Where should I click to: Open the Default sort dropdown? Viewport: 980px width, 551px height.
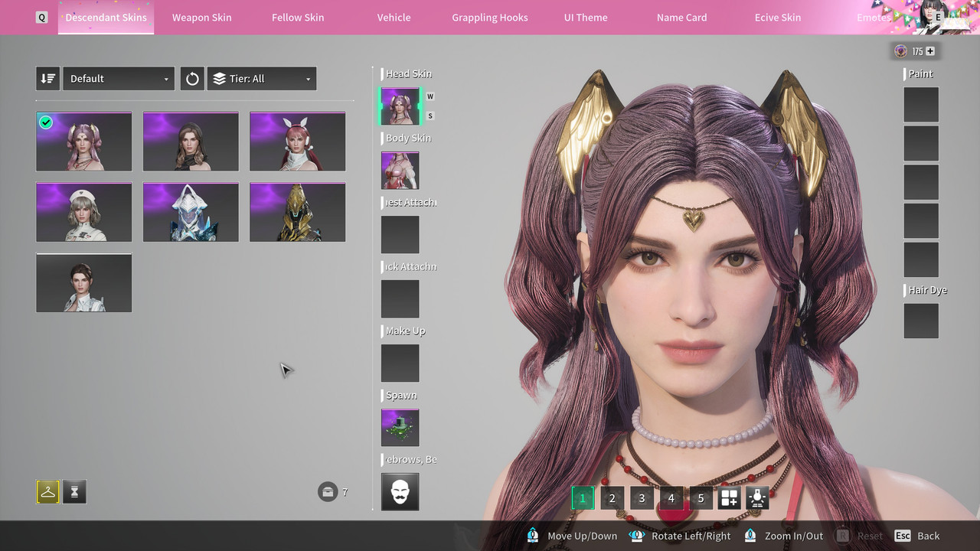tap(119, 79)
